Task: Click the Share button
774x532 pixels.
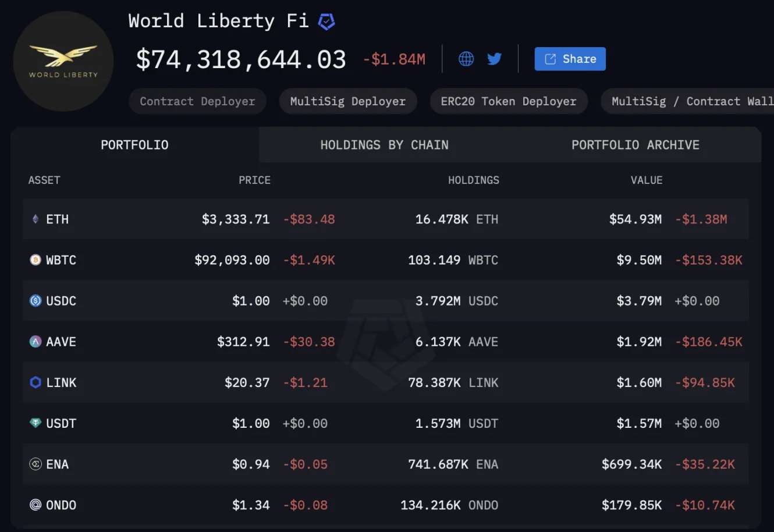Action: coord(570,59)
